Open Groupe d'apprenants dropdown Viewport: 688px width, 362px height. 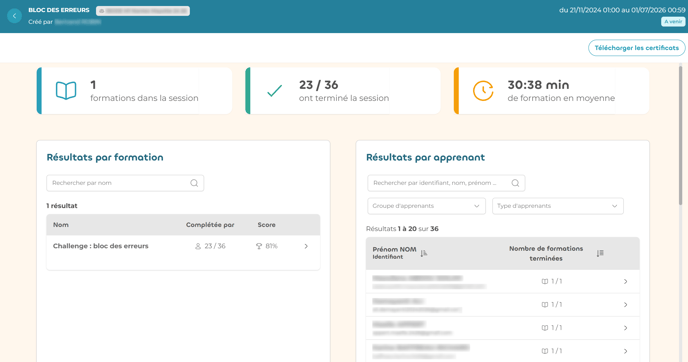[x=426, y=206]
